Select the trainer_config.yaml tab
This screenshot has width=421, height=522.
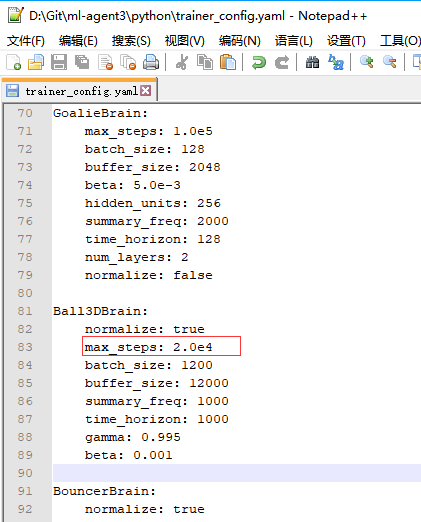pos(80,91)
